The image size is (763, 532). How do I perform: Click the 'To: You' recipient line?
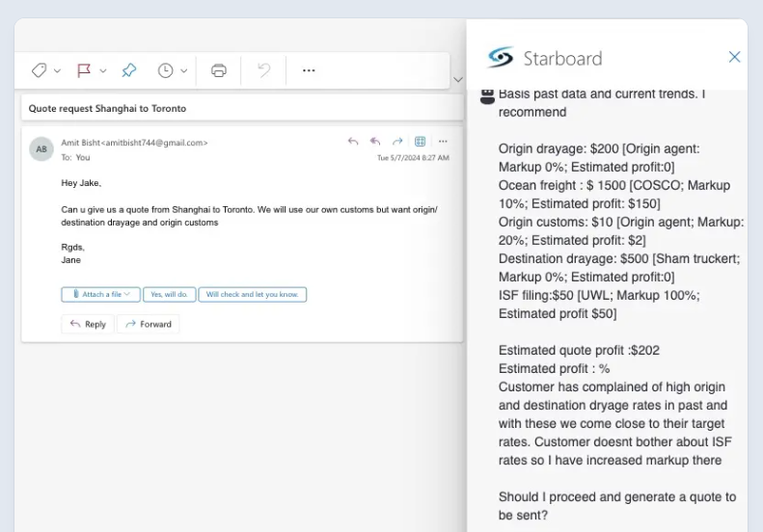tap(75, 157)
